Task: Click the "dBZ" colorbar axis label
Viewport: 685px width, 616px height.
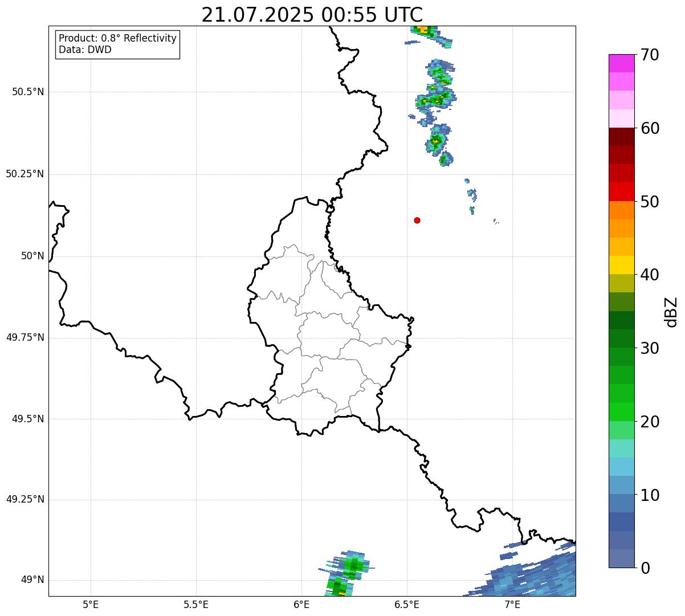Action: (671, 312)
